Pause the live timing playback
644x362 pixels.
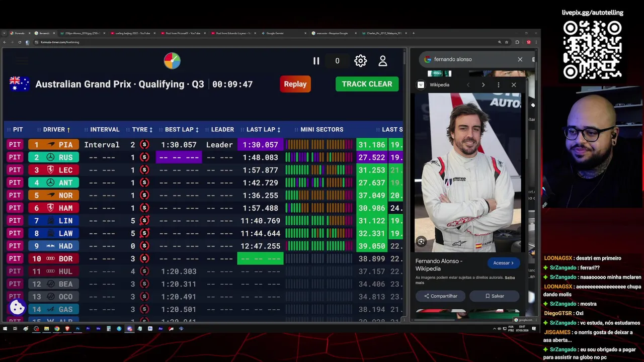click(316, 61)
